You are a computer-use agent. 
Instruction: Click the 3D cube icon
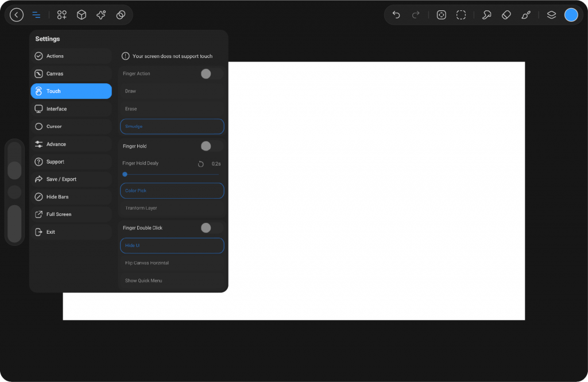[x=82, y=15]
